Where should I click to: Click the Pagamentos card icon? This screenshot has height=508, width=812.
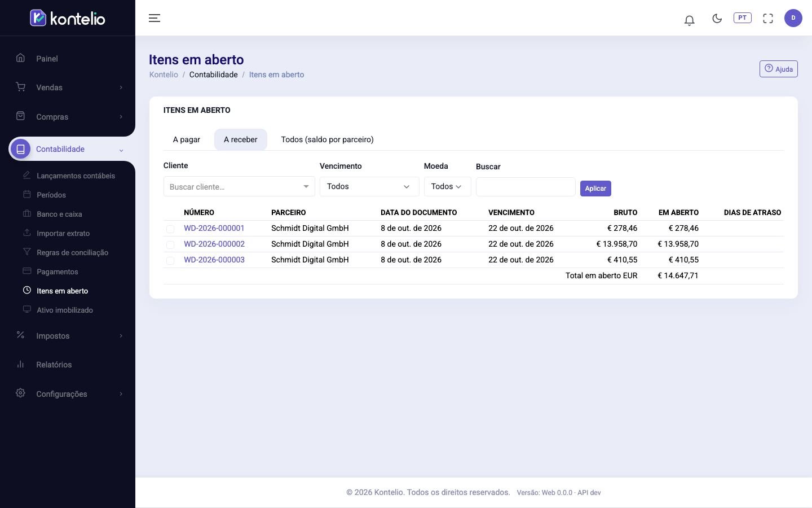pos(27,271)
